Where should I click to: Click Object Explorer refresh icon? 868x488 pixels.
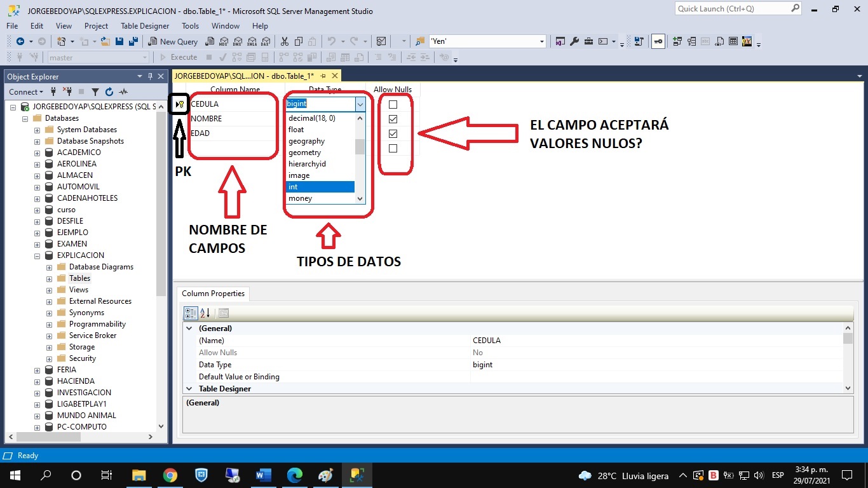(109, 91)
